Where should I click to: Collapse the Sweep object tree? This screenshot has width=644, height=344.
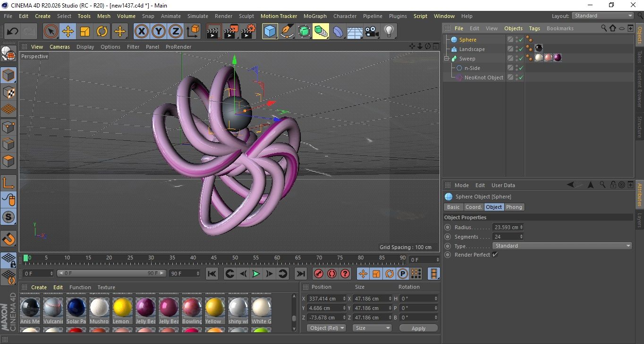[x=446, y=59]
